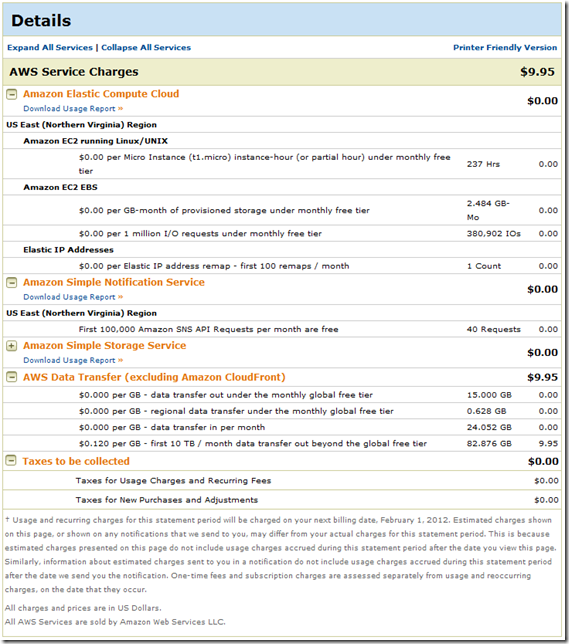Download Usage Report for Elastic Compute Cloud
569x644 pixels.
pyautogui.click(x=73, y=109)
